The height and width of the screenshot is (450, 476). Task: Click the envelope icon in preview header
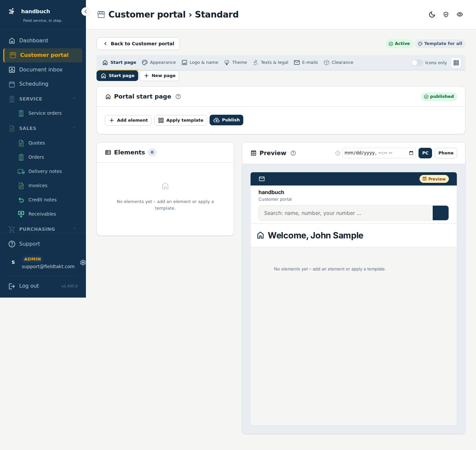tap(262, 179)
